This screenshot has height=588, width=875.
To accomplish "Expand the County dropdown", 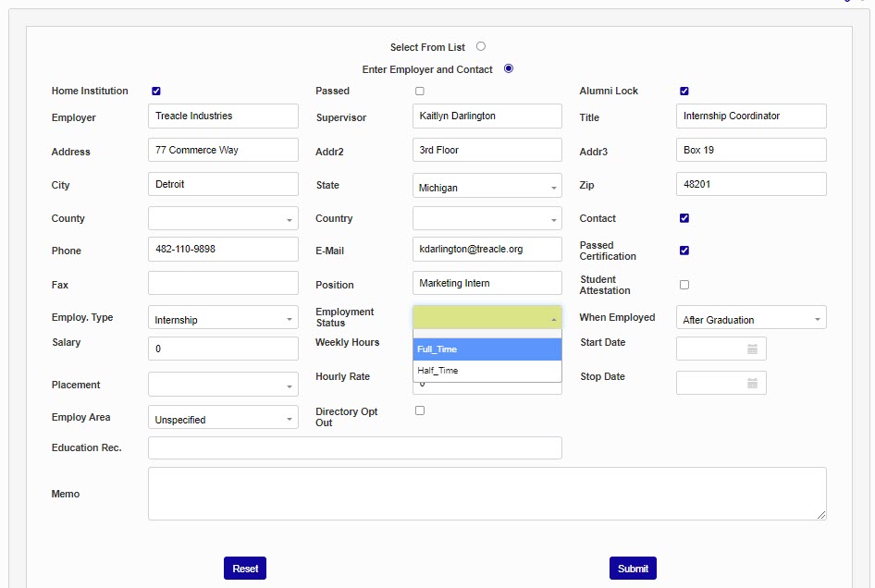I will 223,219.
